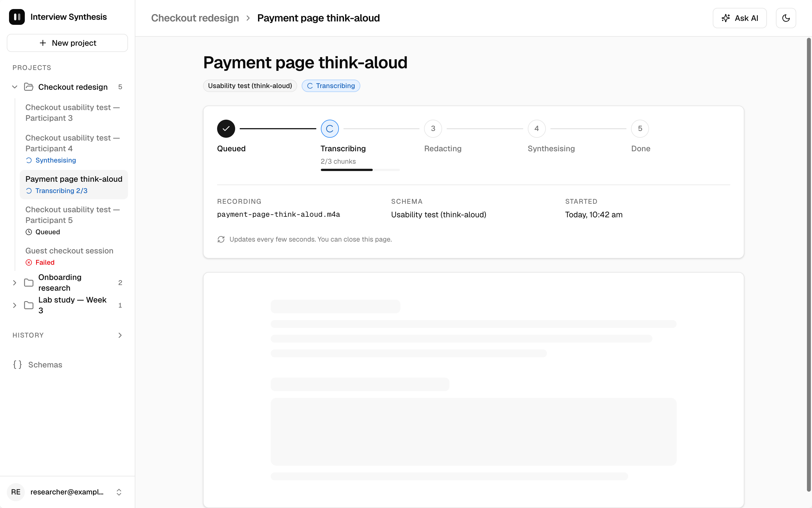The height and width of the screenshot is (508, 812).
Task: Expand the History section arrow
Action: [x=120, y=335]
